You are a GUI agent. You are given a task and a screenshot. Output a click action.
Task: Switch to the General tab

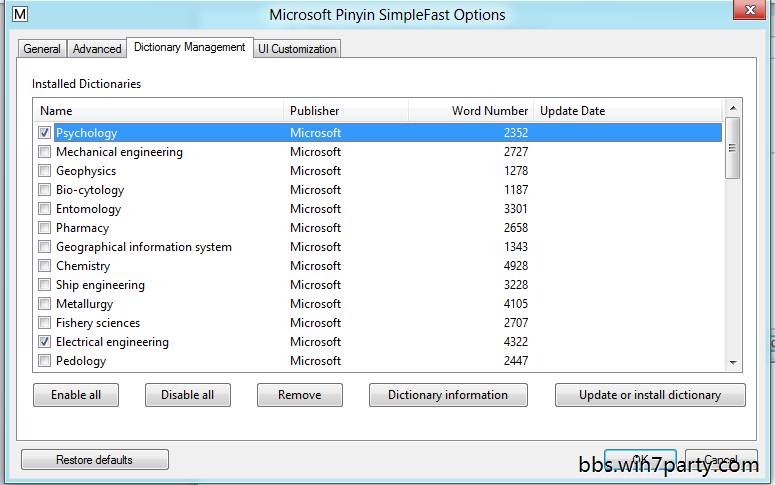point(42,49)
